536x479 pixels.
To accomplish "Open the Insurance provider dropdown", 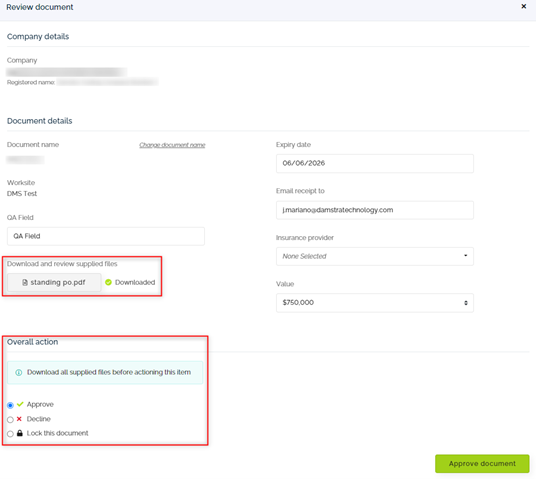I will click(375, 256).
